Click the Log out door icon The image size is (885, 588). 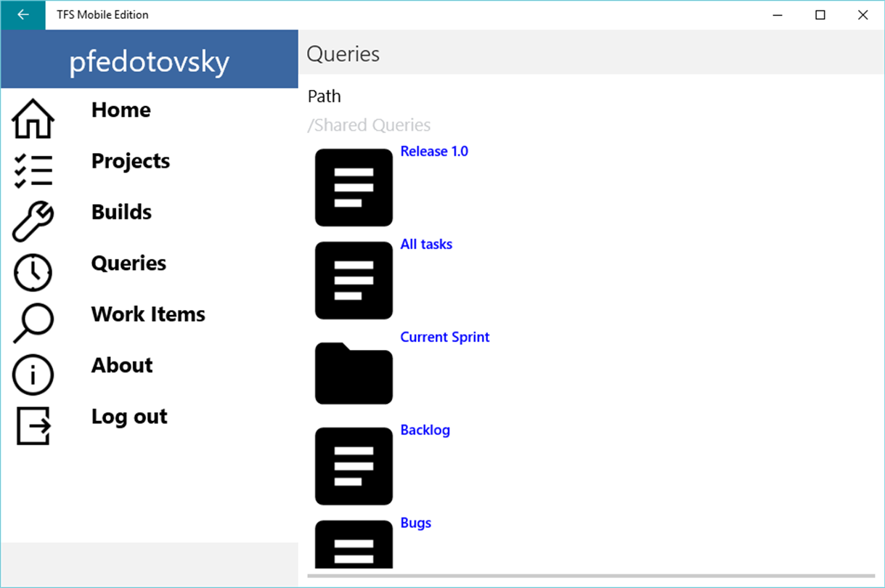point(33,425)
